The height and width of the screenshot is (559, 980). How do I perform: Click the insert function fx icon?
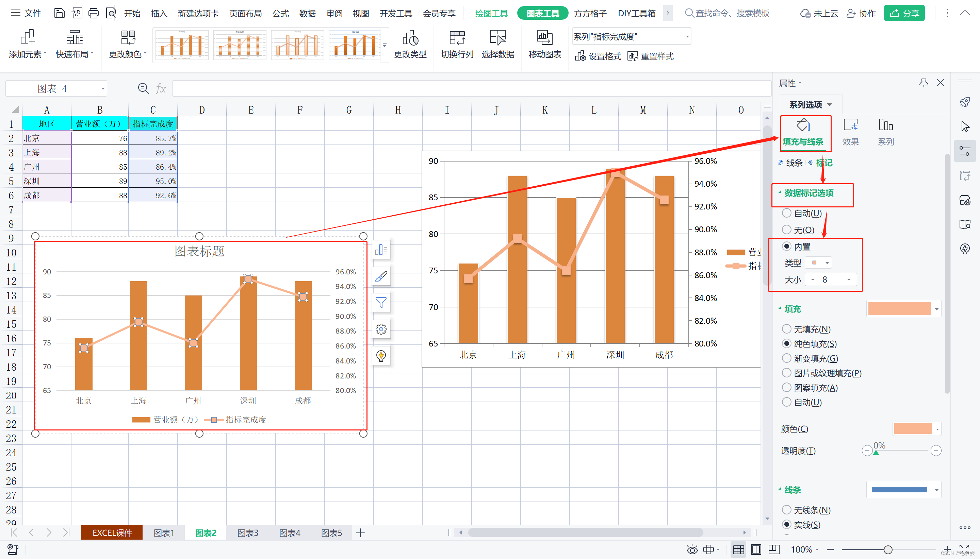[161, 89]
